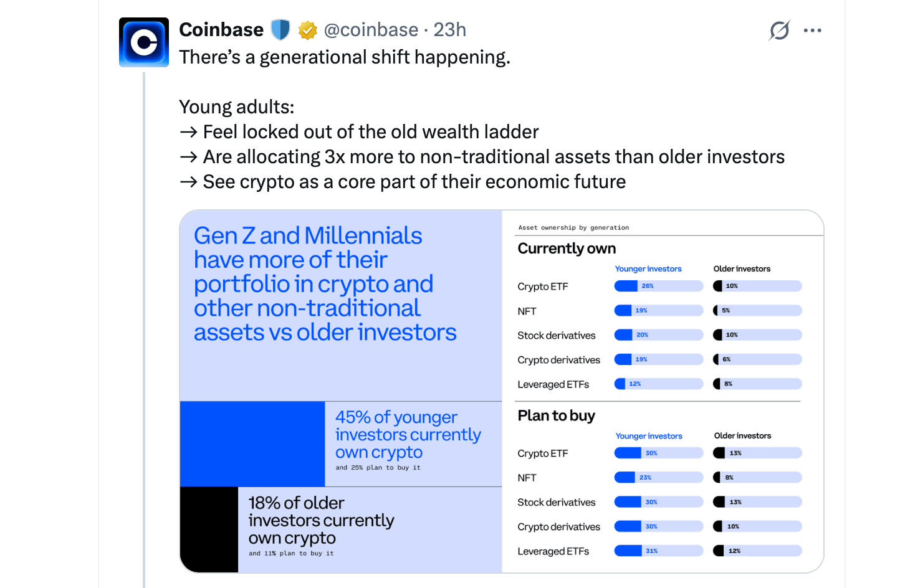Open the post's ellipsis options menu
The height and width of the screenshot is (588, 905).
click(x=813, y=30)
